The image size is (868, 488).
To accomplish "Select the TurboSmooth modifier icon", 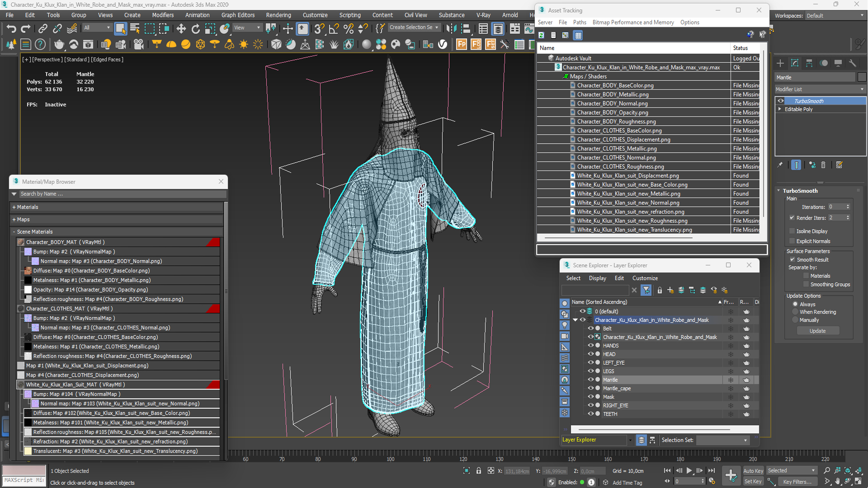I will pyautogui.click(x=781, y=101).
